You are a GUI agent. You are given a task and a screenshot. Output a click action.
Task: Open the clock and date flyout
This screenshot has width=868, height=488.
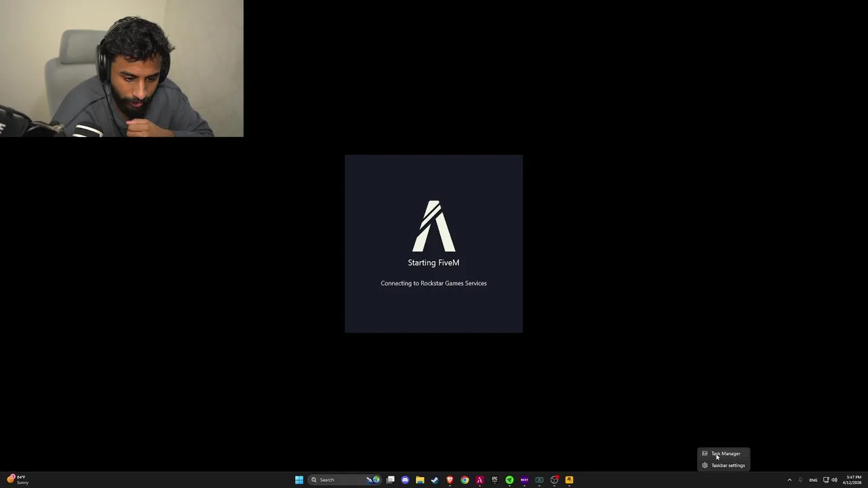click(x=852, y=480)
